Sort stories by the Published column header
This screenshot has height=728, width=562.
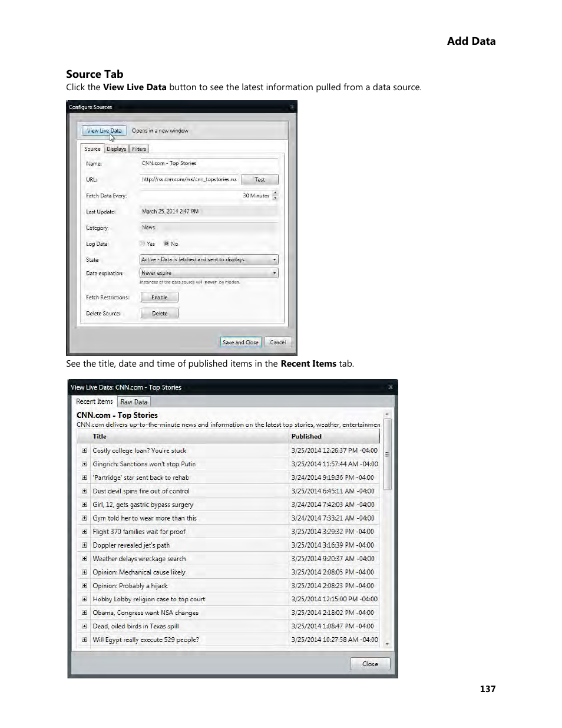(306, 436)
